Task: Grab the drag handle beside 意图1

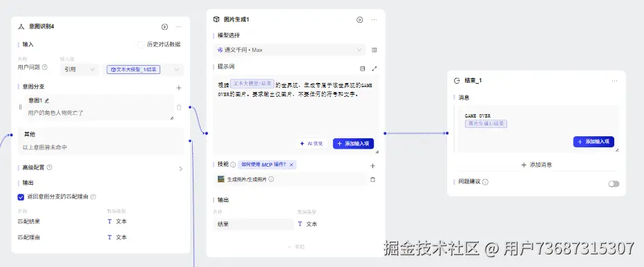Action: [21, 107]
